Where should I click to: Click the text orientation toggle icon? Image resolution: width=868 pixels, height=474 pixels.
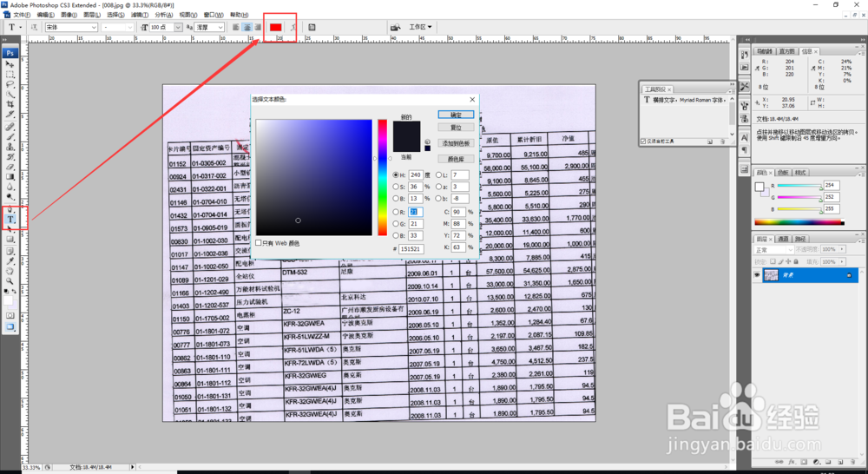point(35,27)
